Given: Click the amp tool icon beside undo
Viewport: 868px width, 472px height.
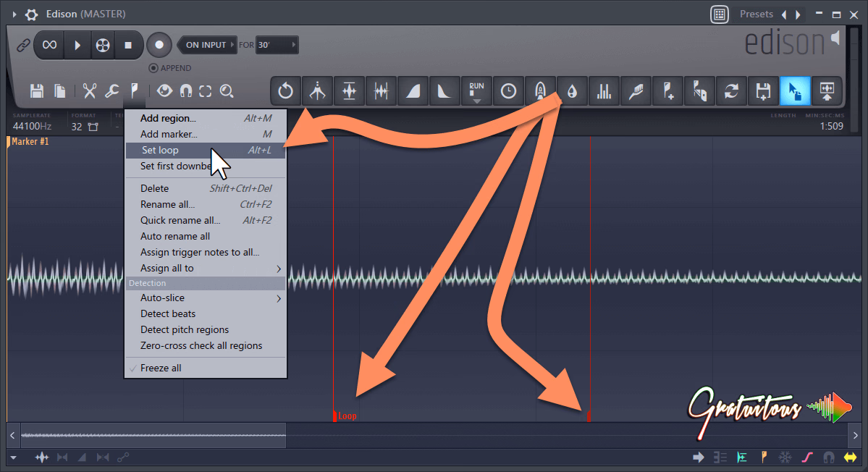Looking at the screenshot, I should 317,90.
